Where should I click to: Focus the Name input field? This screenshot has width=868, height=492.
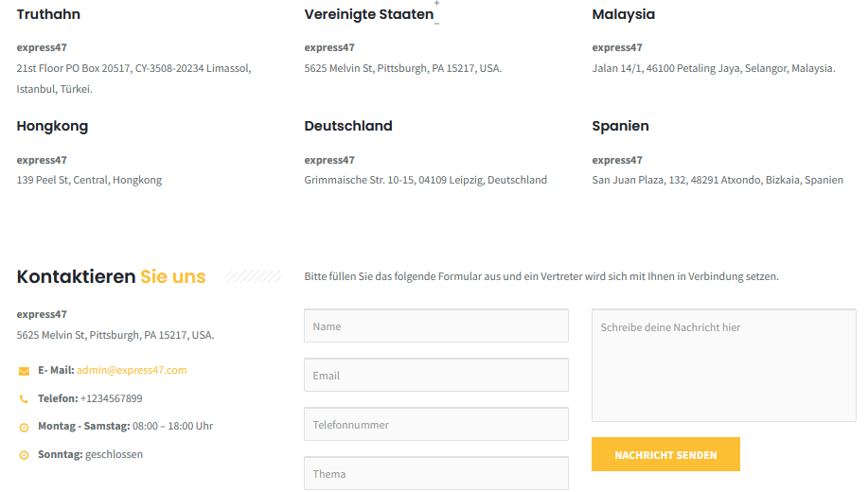click(436, 325)
